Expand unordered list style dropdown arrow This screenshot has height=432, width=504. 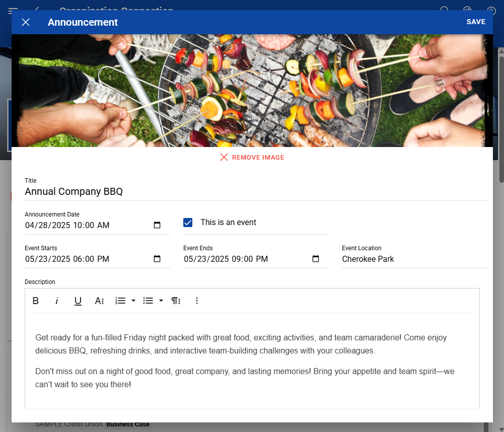point(161,301)
